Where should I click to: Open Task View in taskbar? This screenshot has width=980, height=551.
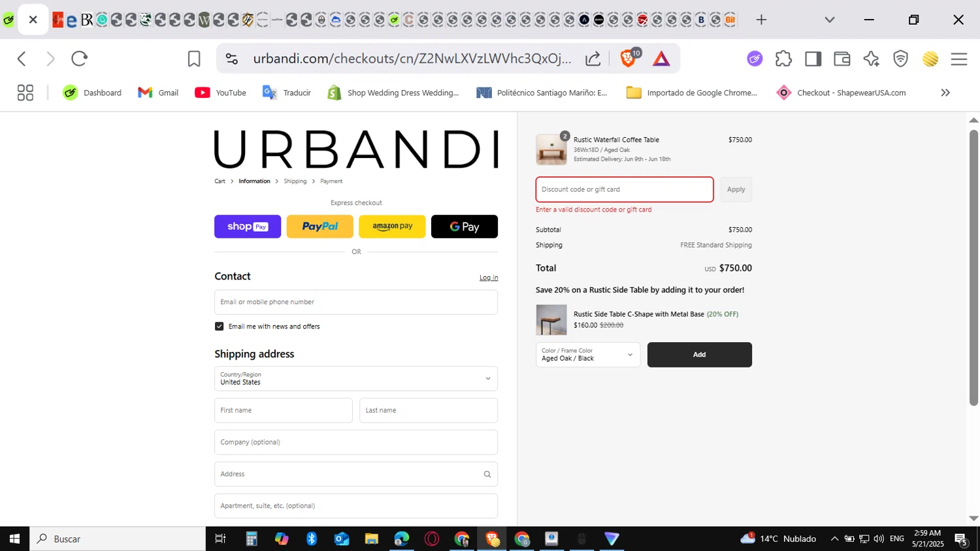220,539
